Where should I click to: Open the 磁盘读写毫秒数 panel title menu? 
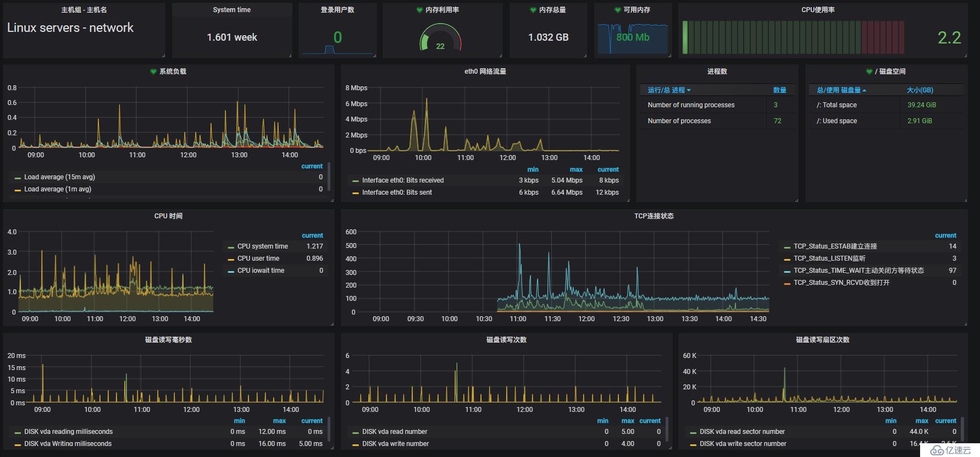169,340
